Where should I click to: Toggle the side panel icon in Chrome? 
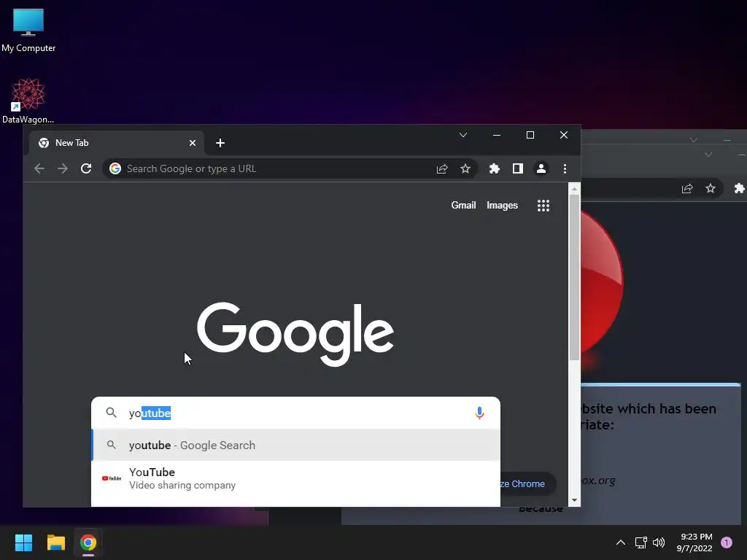pyautogui.click(x=518, y=168)
